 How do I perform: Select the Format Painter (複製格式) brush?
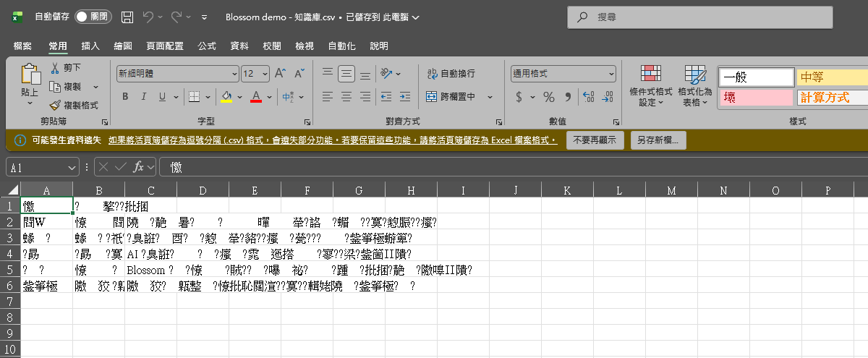click(x=55, y=105)
